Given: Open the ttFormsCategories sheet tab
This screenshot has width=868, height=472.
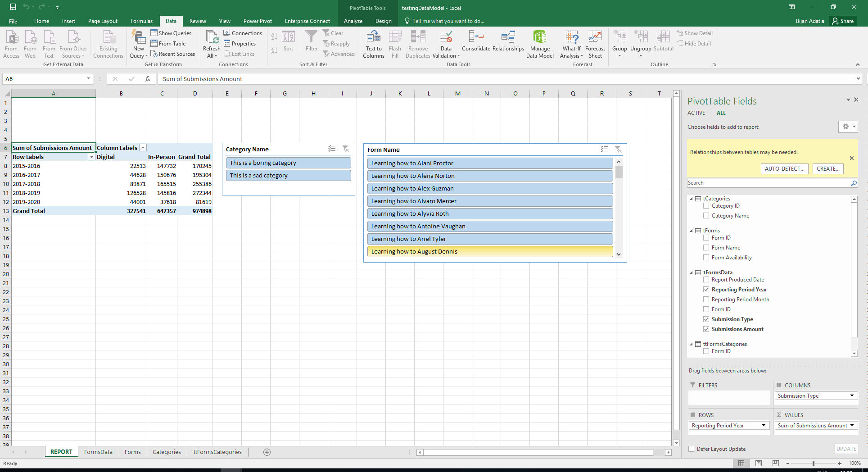Looking at the screenshot, I should (217, 452).
